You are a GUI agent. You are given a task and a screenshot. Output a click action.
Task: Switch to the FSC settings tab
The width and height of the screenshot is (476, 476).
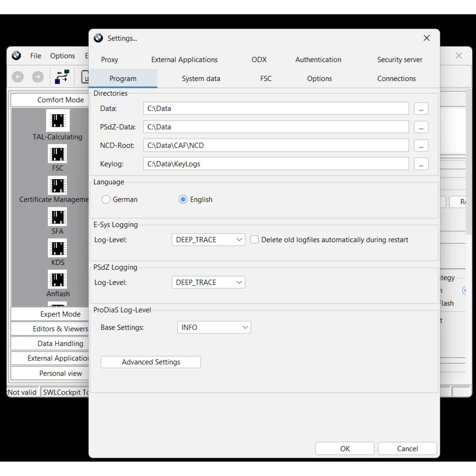[x=266, y=79]
